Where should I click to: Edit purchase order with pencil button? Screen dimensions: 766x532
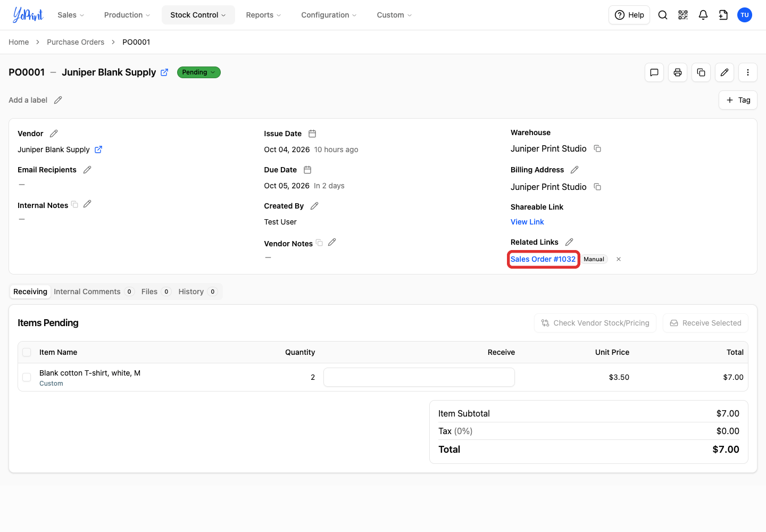click(x=725, y=72)
